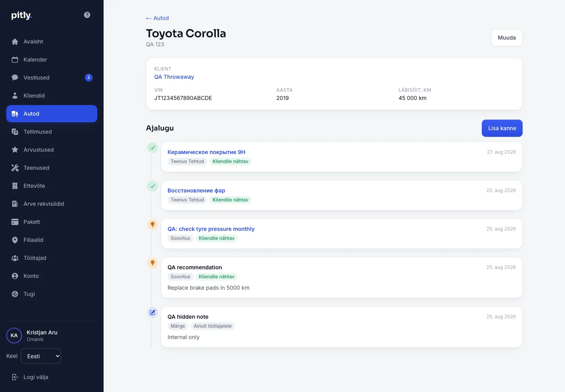Viewport: 565px width, 392px height.
Task: Click the VIN value JT1234567890ABCDE
Action: pos(183,98)
